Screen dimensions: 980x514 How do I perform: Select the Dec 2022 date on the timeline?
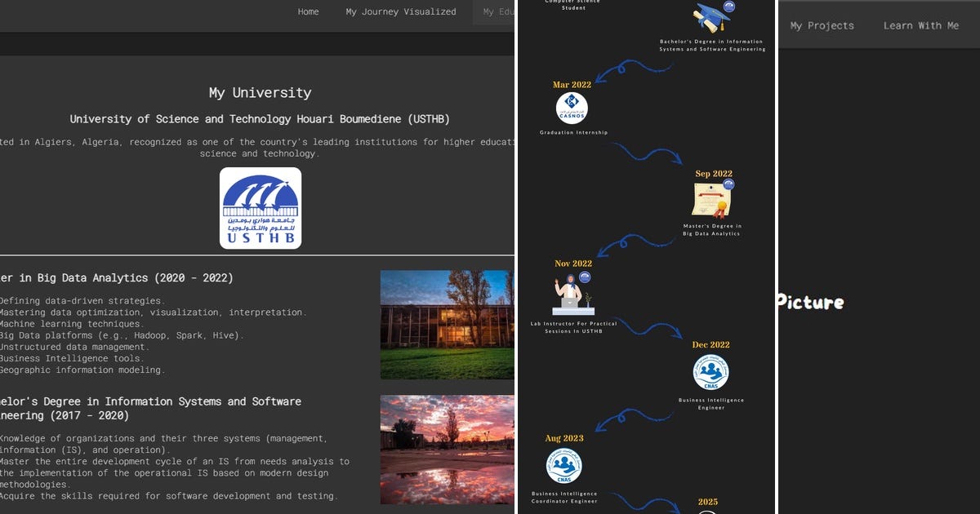pyautogui.click(x=710, y=344)
